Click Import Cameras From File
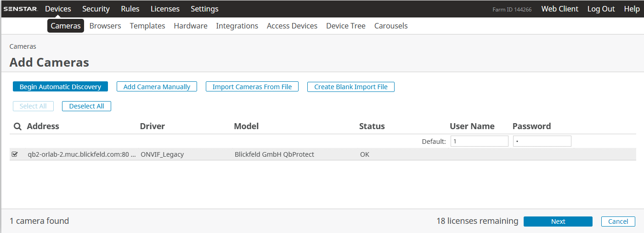Viewport: 644px width, 233px height. (252, 86)
